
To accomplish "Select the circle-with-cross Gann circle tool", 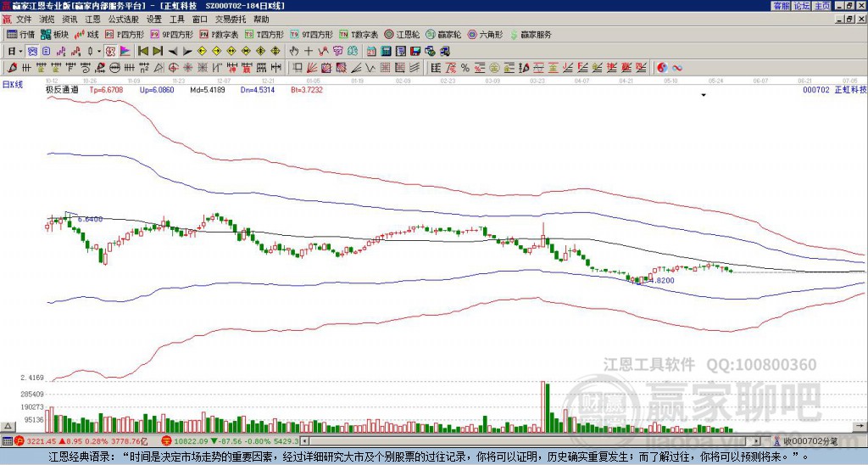I will coord(173,68).
